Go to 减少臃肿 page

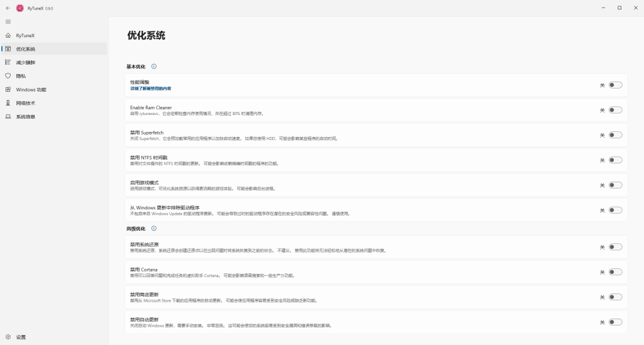(54, 62)
